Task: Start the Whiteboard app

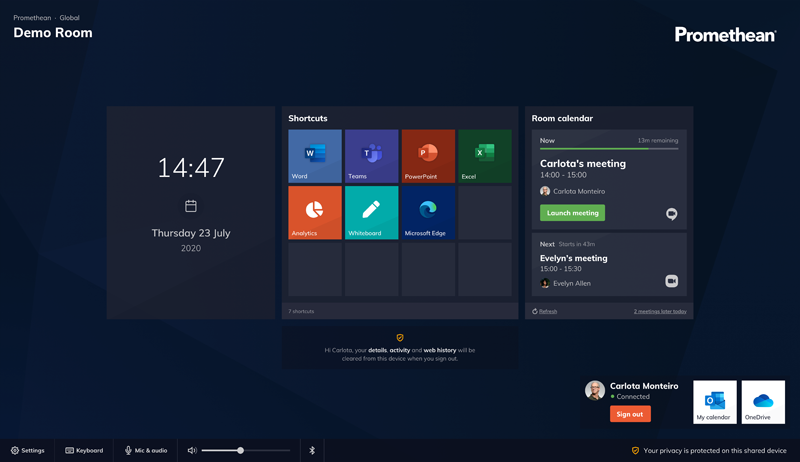Action: [371, 213]
